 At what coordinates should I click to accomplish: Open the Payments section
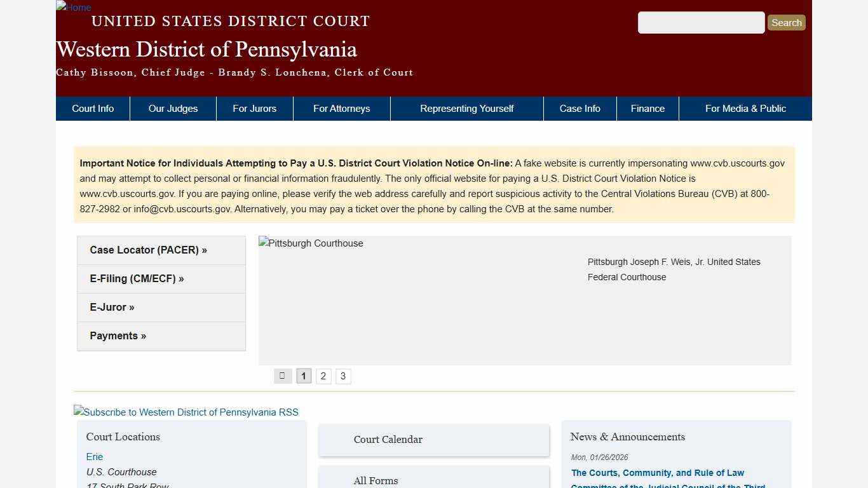118,335
